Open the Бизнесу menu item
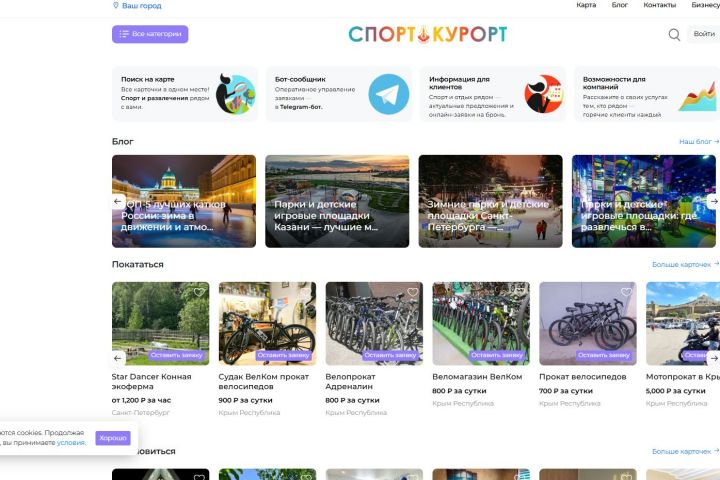The image size is (720, 480). tap(705, 5)
